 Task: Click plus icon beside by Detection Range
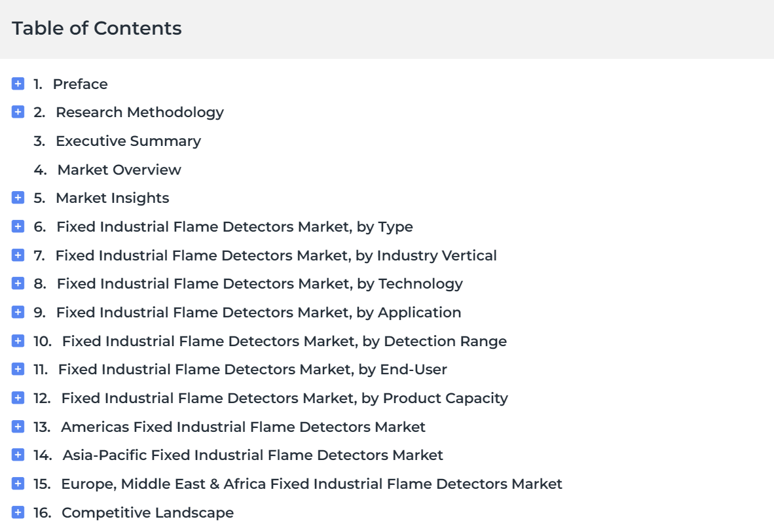tap(18, 340)
